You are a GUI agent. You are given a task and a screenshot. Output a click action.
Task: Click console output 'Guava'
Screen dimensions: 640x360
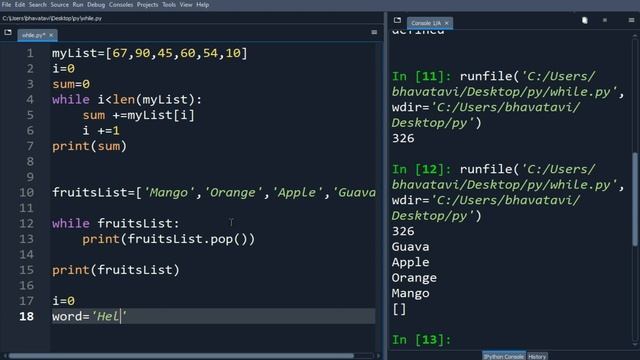tap(410, 247)
